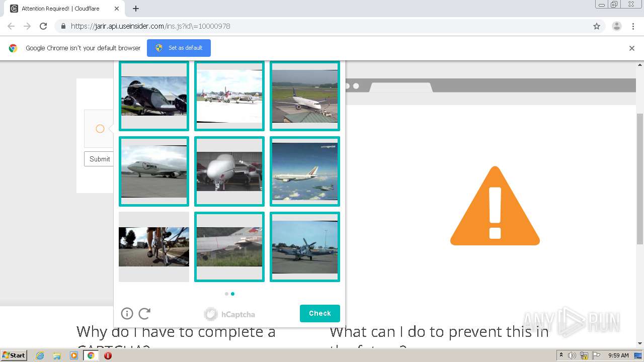View site security lock info
Image resolution: width=644 pixels, height=362 pixels.
click(63, 26)
